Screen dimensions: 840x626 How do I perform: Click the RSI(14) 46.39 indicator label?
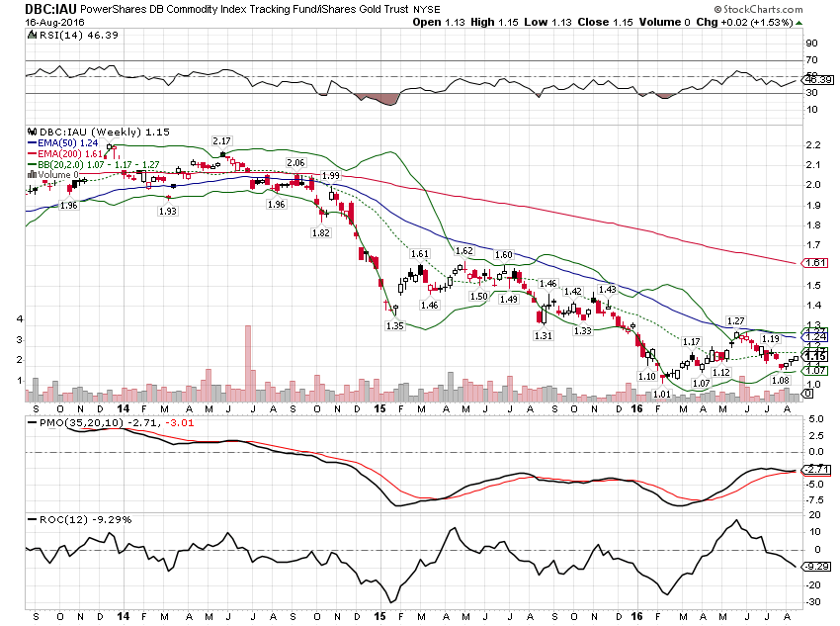point(79,36)
